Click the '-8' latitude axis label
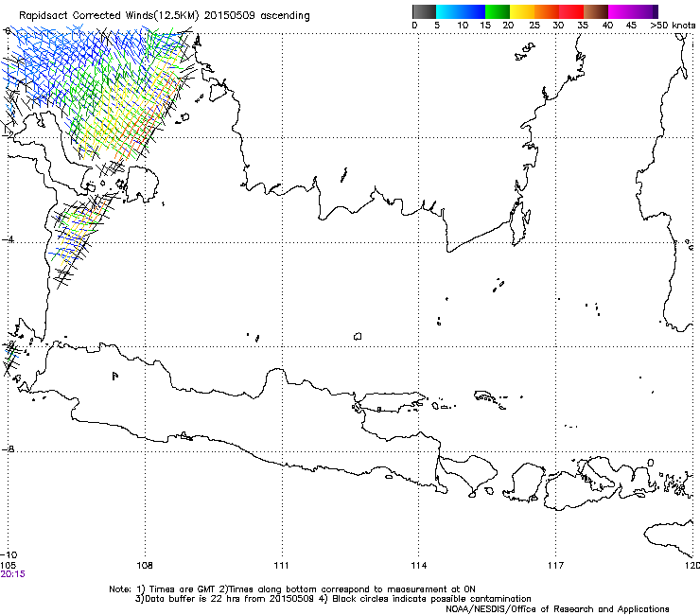 click(8, 448)
